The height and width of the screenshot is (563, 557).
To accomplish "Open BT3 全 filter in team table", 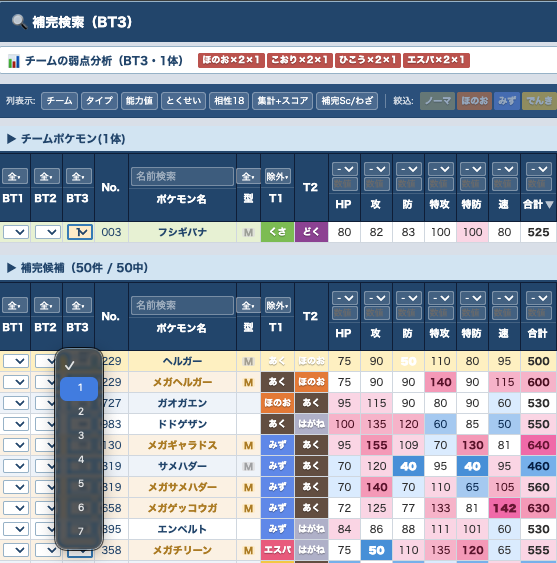I will [x=79, y=176].
